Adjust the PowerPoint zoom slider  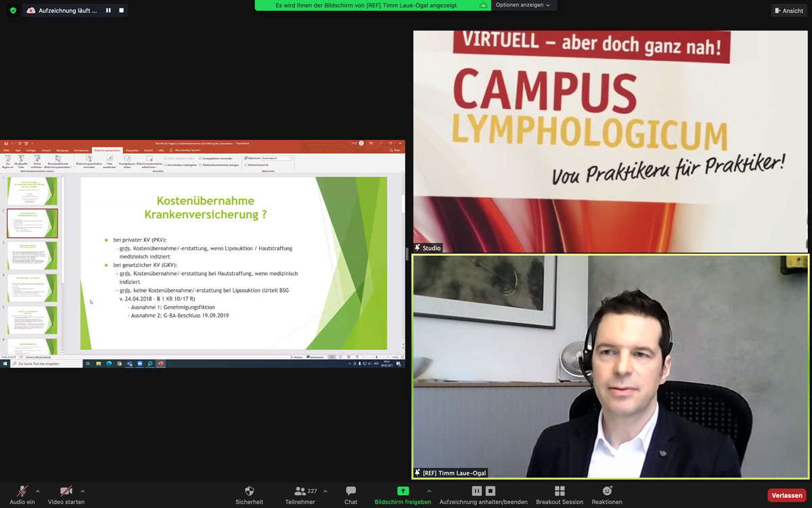pyautogui.click(x=377, y=357)
